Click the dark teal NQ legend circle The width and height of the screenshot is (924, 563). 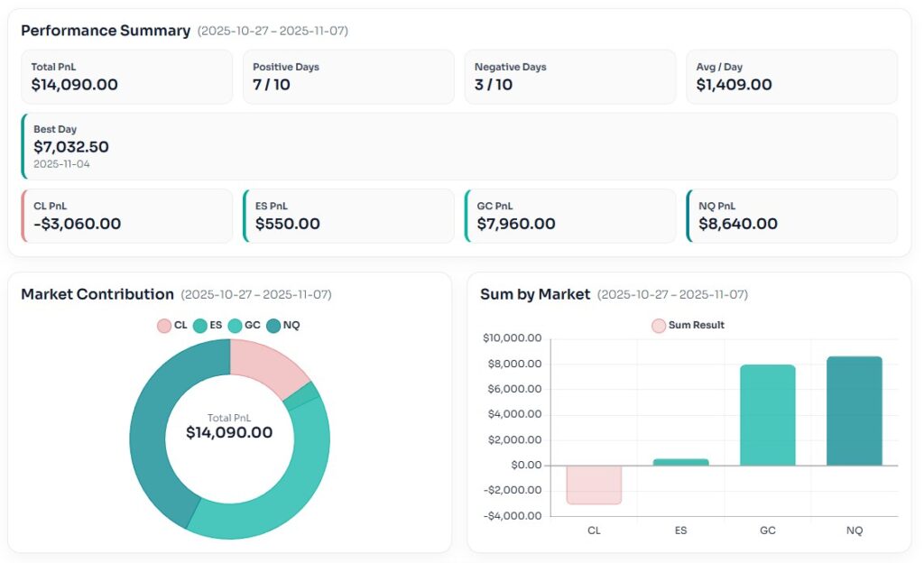(273, 326)
